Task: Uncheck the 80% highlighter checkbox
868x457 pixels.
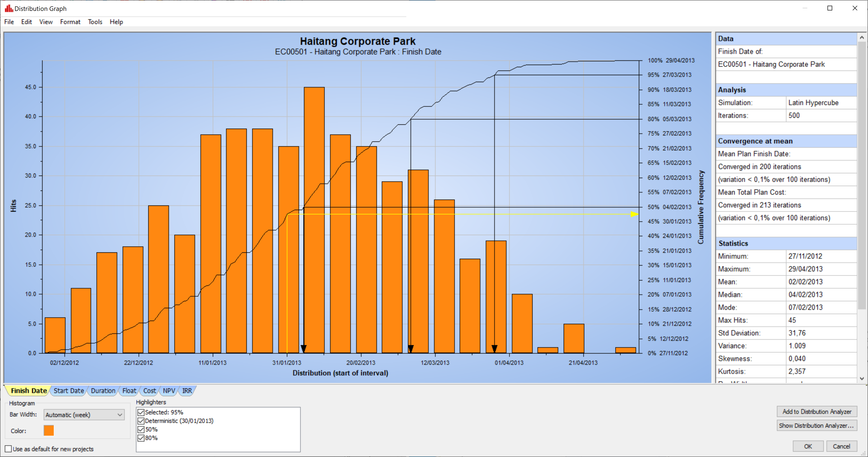Action: coord(141,438)
